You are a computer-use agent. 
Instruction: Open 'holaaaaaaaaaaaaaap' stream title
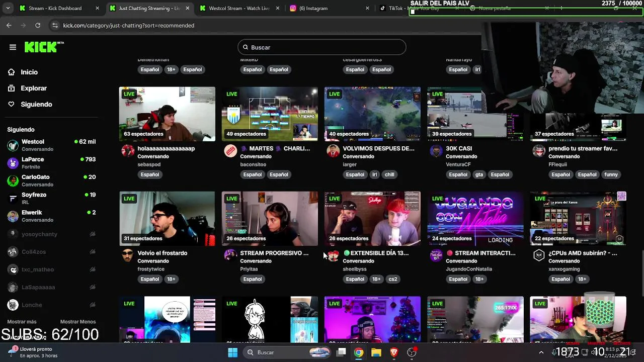pos(166,148)
